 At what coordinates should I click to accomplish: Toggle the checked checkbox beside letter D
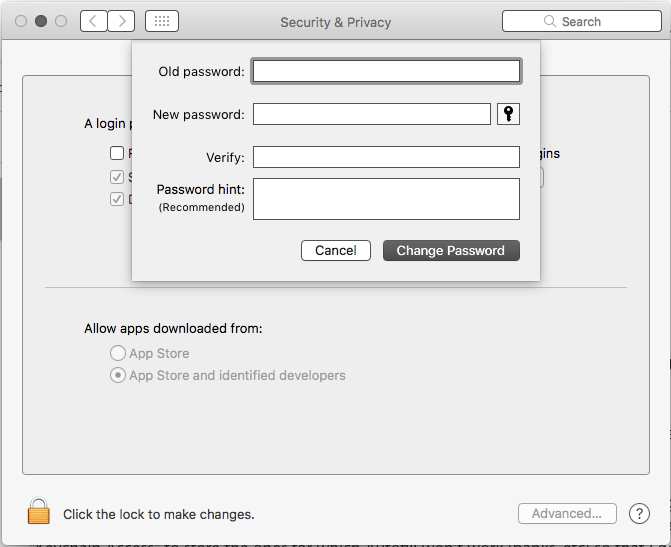pyautogui.click(x=118, y=199)
